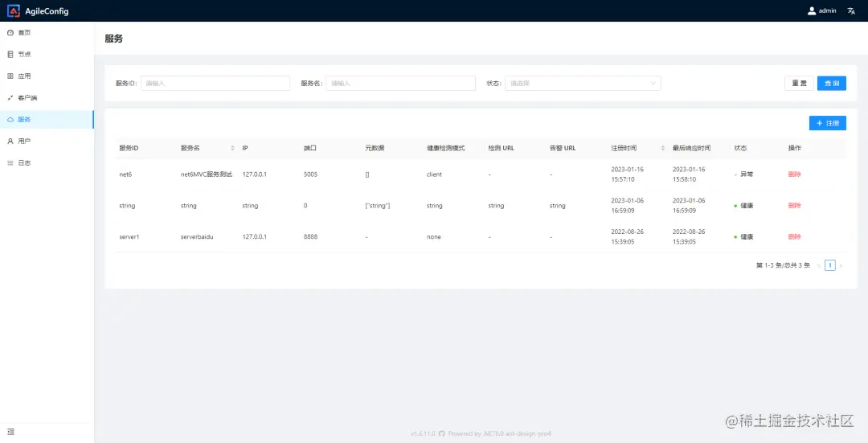
Task: Switch language with the translate icon
Action: click(x=851, y=10)
